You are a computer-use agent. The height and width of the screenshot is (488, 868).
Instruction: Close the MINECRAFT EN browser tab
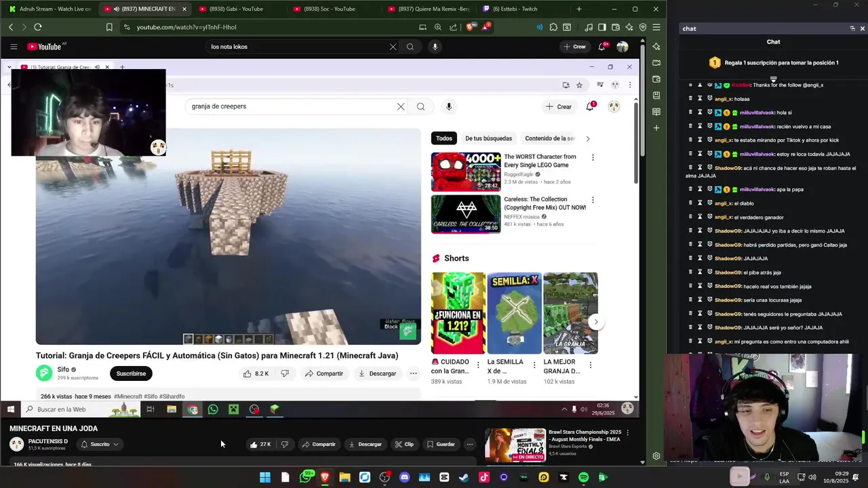point(184,9)
